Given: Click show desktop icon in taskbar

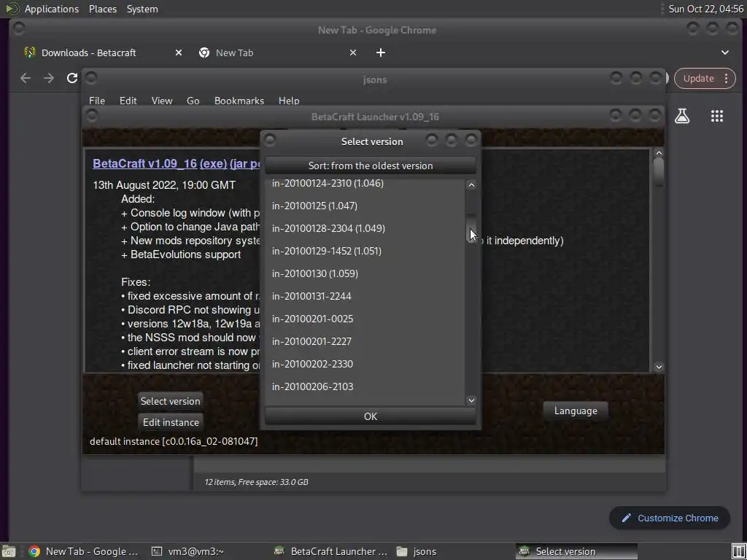Looking at the screenshot, I should [8, 551].
